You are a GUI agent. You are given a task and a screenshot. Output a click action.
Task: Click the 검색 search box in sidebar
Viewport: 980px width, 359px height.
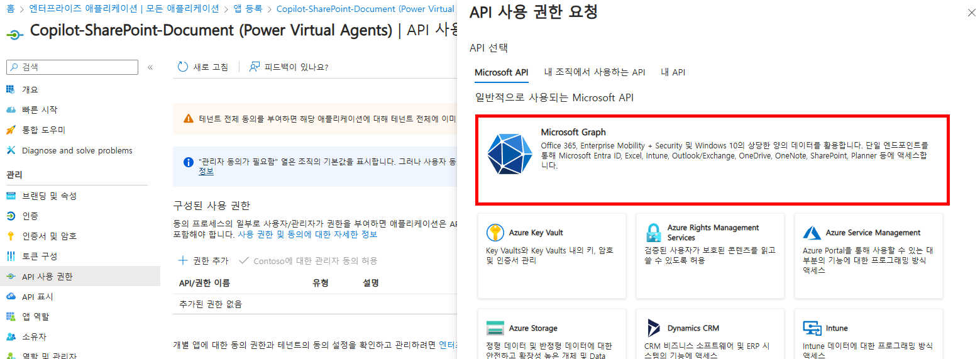pyautogui.click(x=72, y=67)
